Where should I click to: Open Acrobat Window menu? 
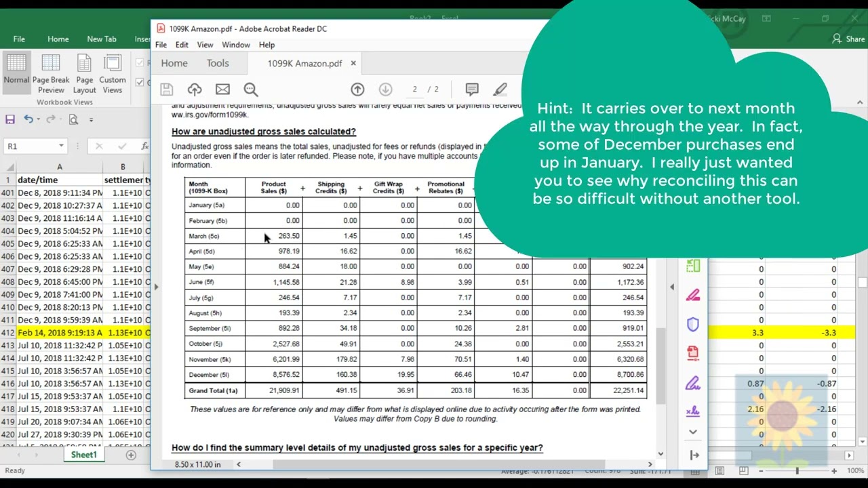coord(236,45)
